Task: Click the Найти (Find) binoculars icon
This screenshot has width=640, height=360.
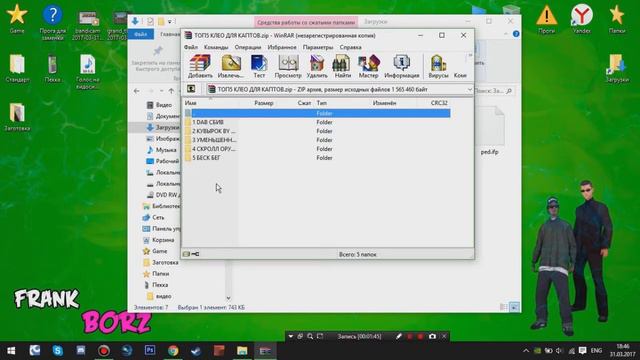Action: [x=342, y=67]
